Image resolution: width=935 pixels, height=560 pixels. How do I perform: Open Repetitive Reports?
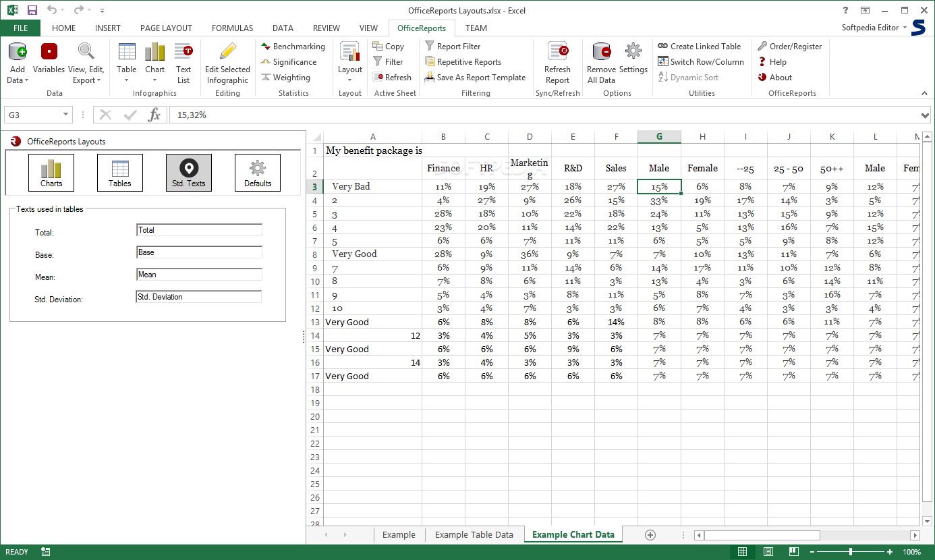(463, 62)
